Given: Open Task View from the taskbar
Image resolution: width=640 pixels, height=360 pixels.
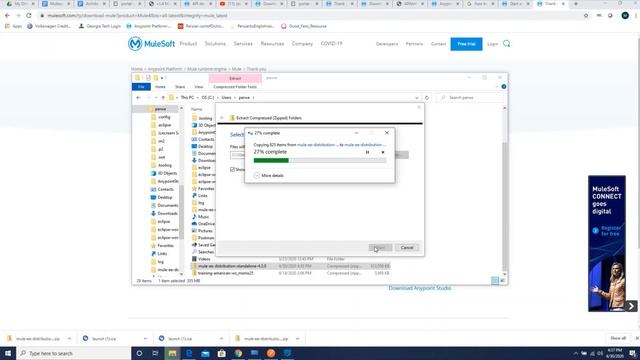Looking at the screenshot, I should [x=155, y=353].
